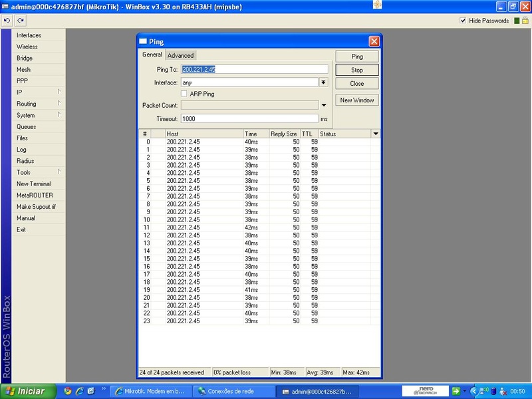Click the Packet Count input field
The height and width of the screenshot is (399, 532).
coord(249,105)
